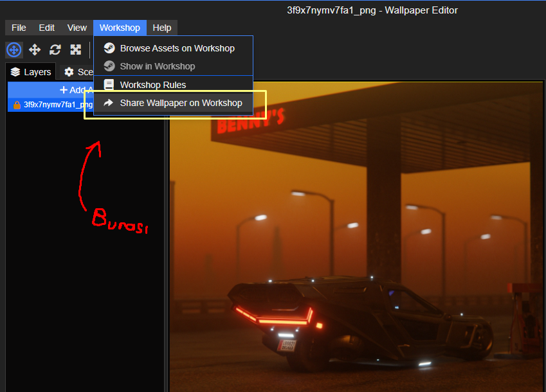The width and height of the screenshot is (546, 392).
Task: Toggle lock icon on 3f9x7nymv7fa1_png layer
Action: coord(16,105)
